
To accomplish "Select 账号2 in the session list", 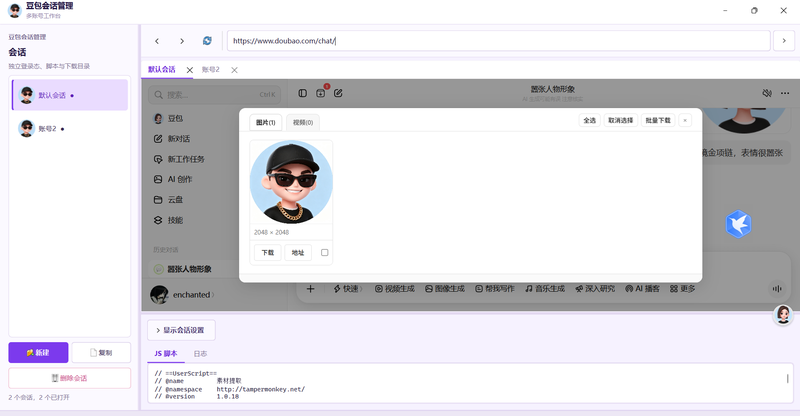I will pos(70,129).
